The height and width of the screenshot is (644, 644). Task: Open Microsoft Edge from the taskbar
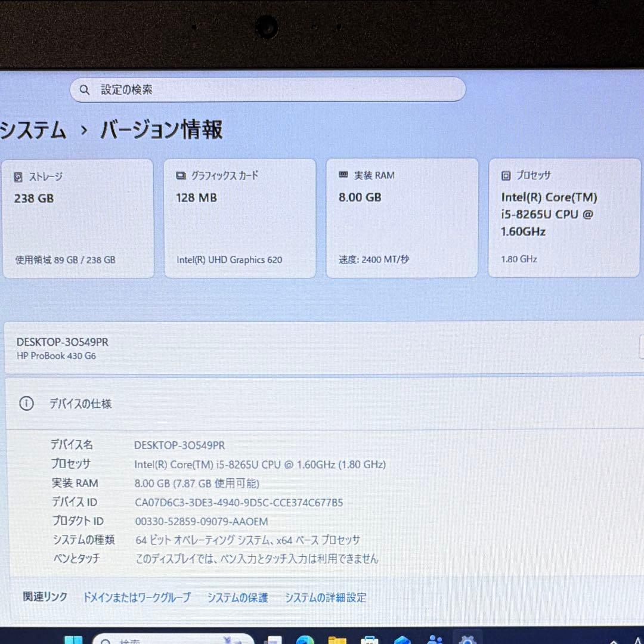304,640
